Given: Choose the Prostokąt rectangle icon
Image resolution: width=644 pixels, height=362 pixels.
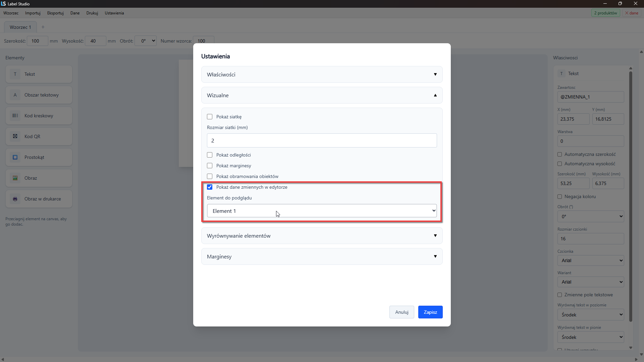Looking at the screenshot, I should click(x=15, y=157).
